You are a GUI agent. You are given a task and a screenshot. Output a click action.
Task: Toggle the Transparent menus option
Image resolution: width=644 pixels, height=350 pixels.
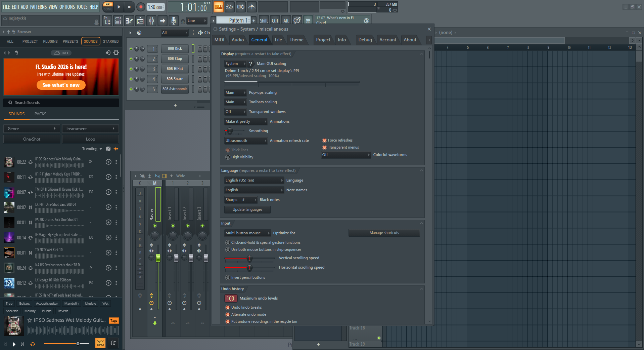pos(324,147)
